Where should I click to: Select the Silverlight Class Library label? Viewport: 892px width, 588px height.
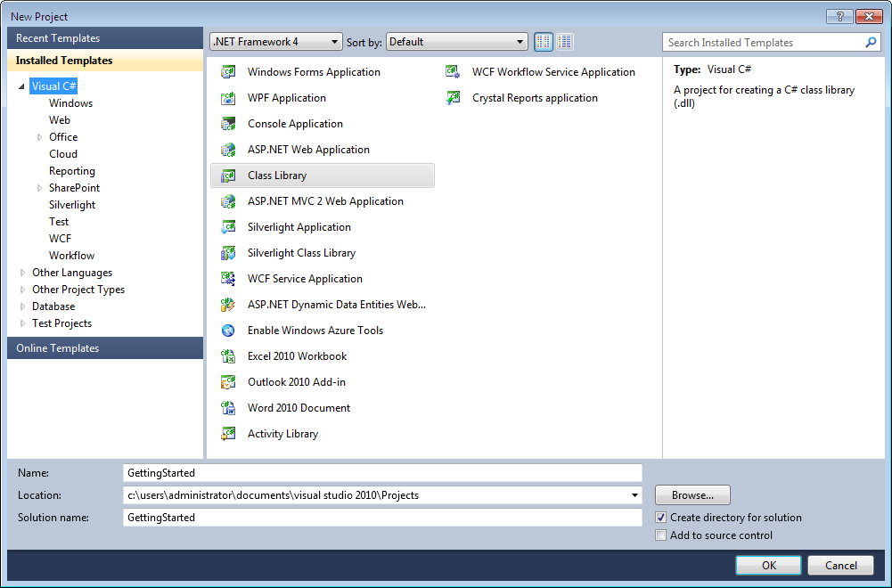pyautogui.click(x=301, y=253)
